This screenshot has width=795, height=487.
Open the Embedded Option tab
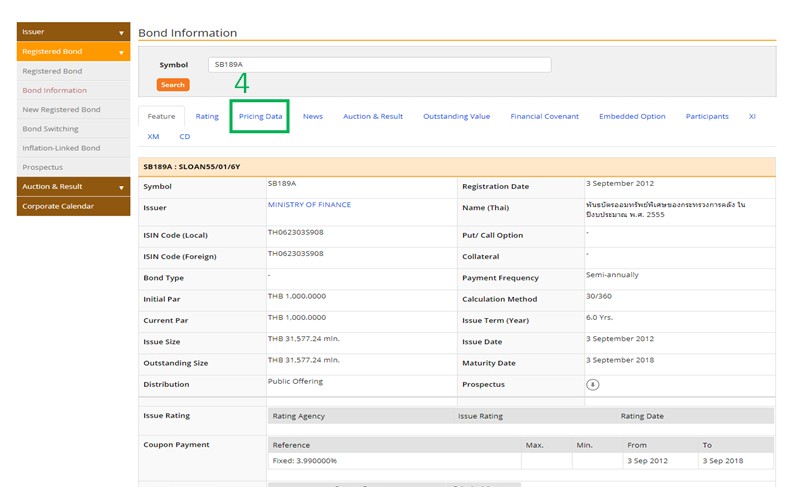(632, 116)
